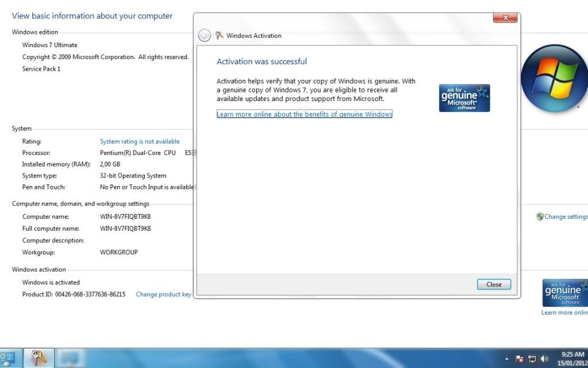Click the back arrow in Windows Activation
This screenshot has height=368, width=588.
[204, 35]
